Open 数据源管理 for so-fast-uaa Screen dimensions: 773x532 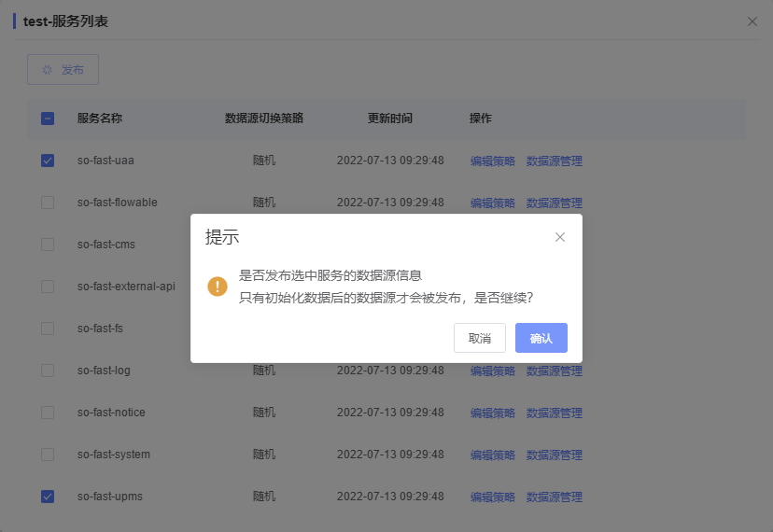click(x=554, y=161)
